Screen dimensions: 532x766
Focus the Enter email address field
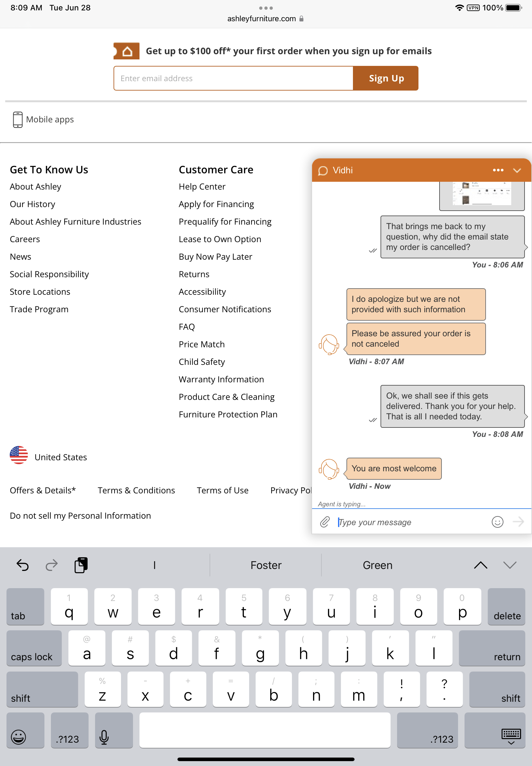[233, 78]
